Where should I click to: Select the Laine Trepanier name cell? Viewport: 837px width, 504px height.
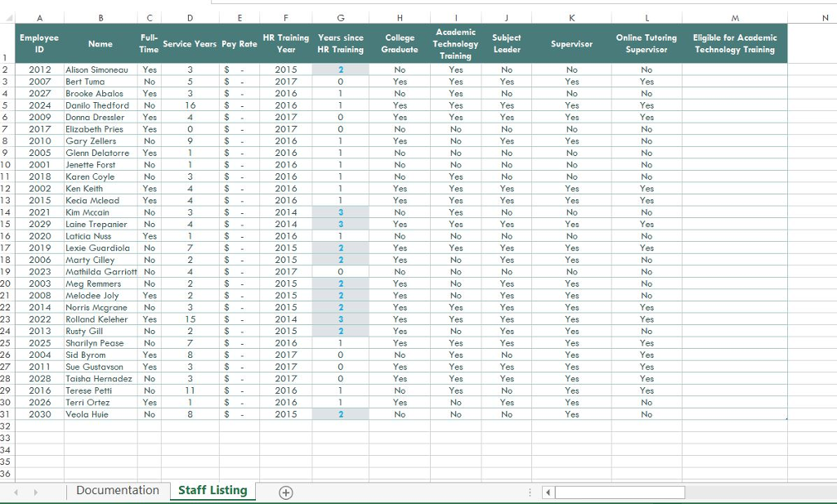[101, 224]
